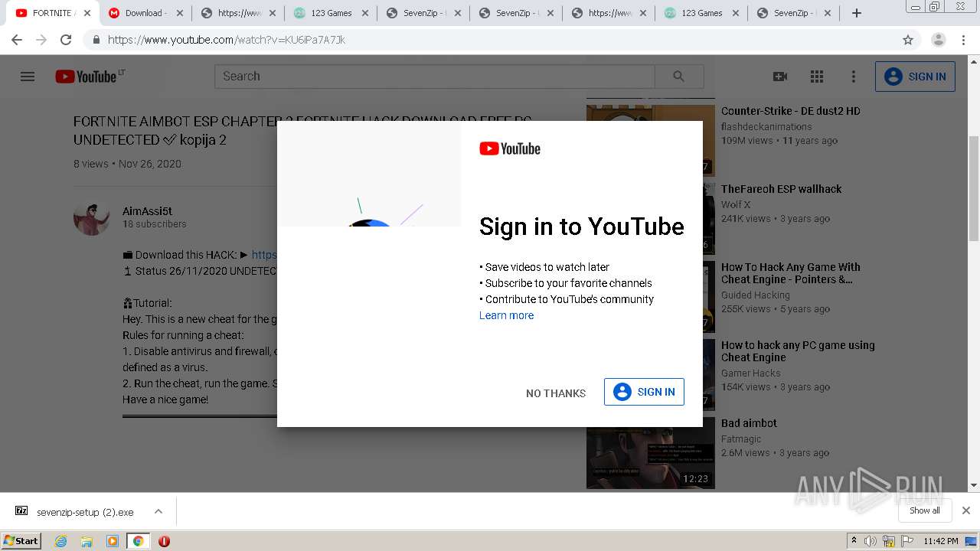Viewport: 980px width, 551px height.
Task: Open the Chrome three-dot menu
Action: pos(964,40)
